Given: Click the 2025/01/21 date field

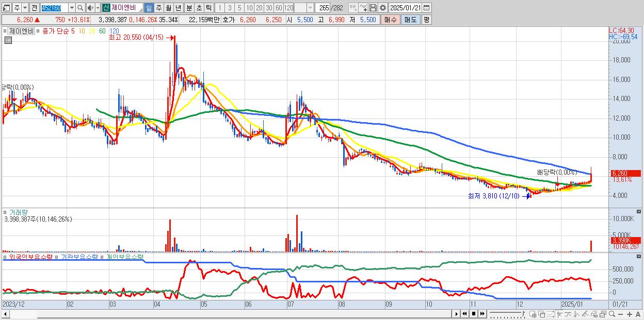Looking at the screenshot, I should (405, 8).
